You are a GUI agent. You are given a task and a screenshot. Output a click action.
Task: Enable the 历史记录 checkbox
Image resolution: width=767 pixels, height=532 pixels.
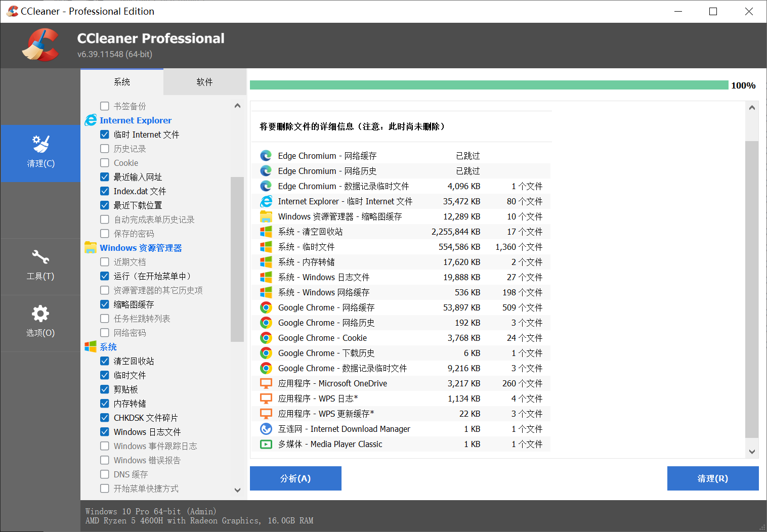(x=105, y=149)
